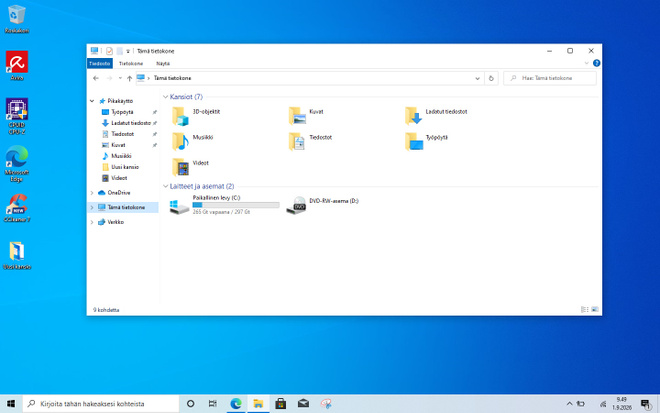Open the Musiikki folder in Kansiot

pyautogui.click(x=193, y=141)
